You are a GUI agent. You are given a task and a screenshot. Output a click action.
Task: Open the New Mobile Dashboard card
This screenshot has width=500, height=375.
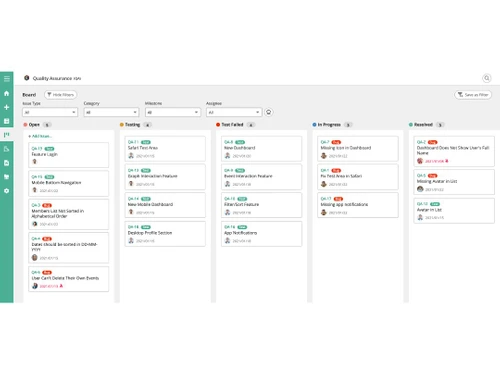[x=165, y=205]
